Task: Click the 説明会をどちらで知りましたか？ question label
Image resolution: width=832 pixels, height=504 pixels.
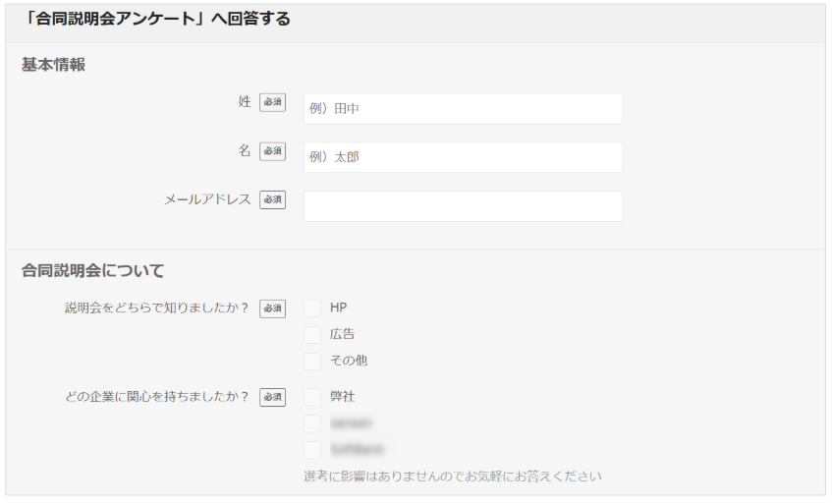Action: click(x=156, y=308)
